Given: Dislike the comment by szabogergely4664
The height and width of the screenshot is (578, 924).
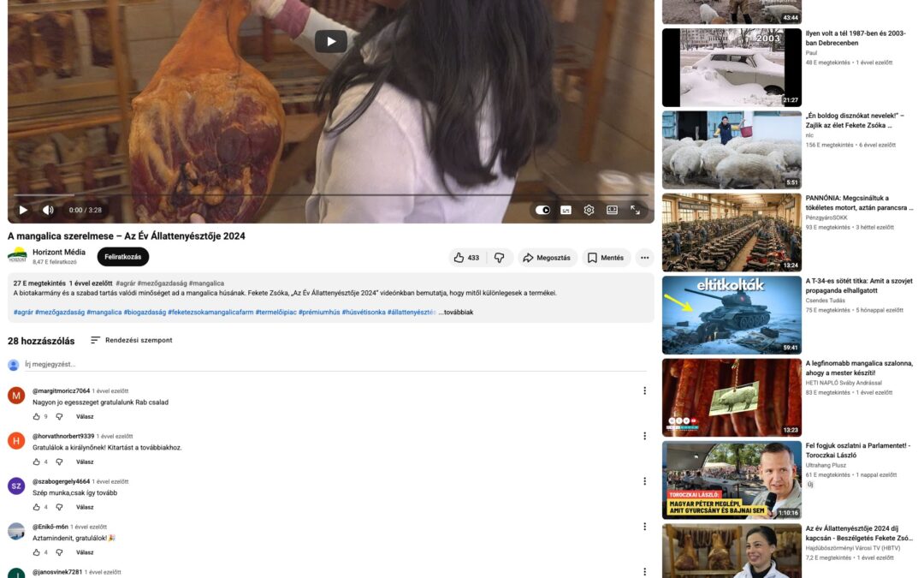Looking at the screenshot, I should point(59,507).
